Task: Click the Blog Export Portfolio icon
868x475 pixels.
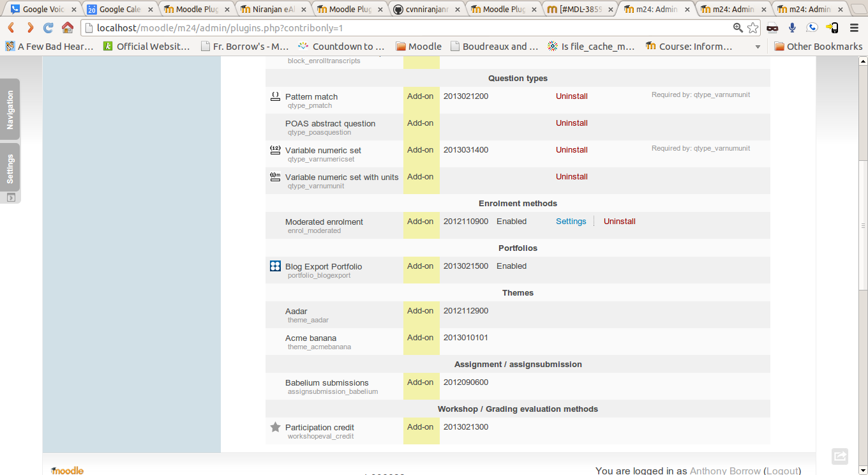Action: (275, 266)
